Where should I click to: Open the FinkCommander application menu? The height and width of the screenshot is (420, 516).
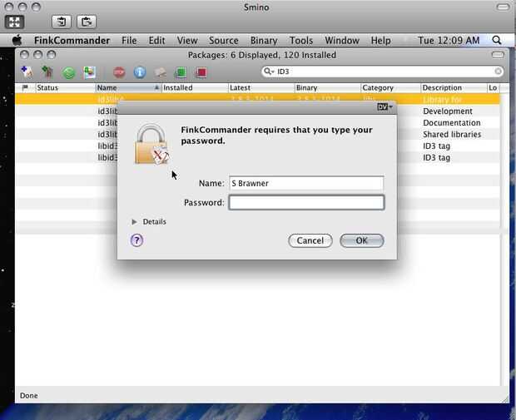pyautogui.click(x=72, y=41)
